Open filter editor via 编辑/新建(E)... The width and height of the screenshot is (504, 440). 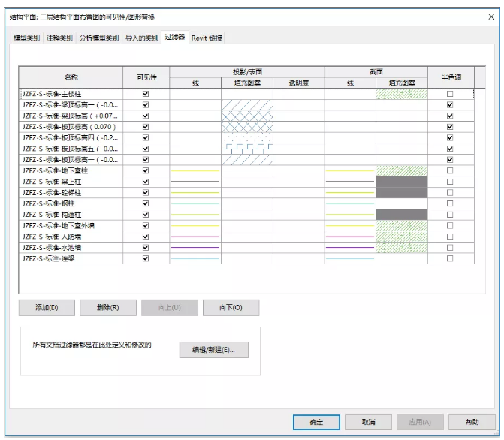[x=214, y=350]
